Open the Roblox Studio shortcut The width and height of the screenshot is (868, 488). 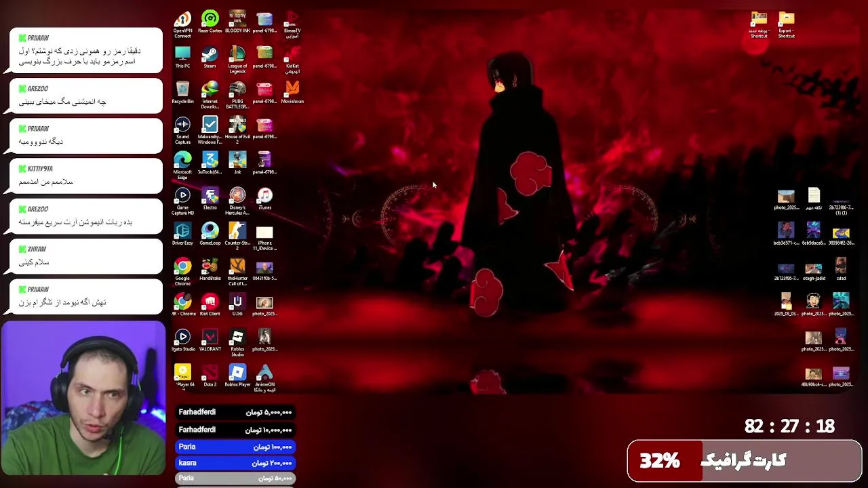coord(237,342)
